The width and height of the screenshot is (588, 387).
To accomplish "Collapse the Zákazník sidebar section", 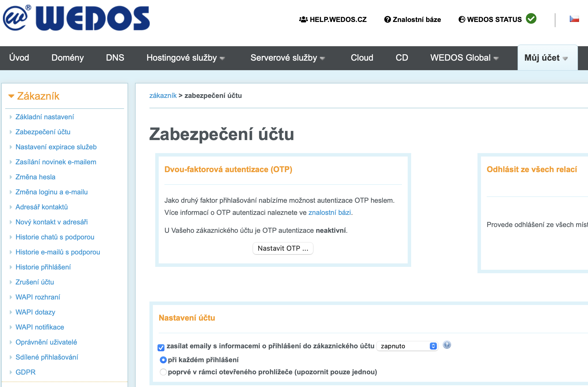I will (34, 96).
